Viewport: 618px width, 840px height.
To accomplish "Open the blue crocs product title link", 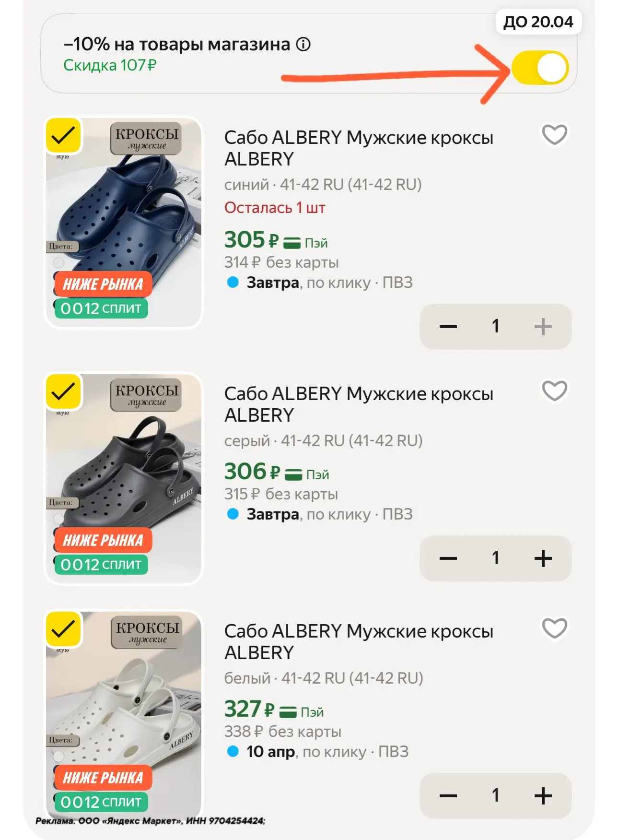I will click(x=358, y=148).
